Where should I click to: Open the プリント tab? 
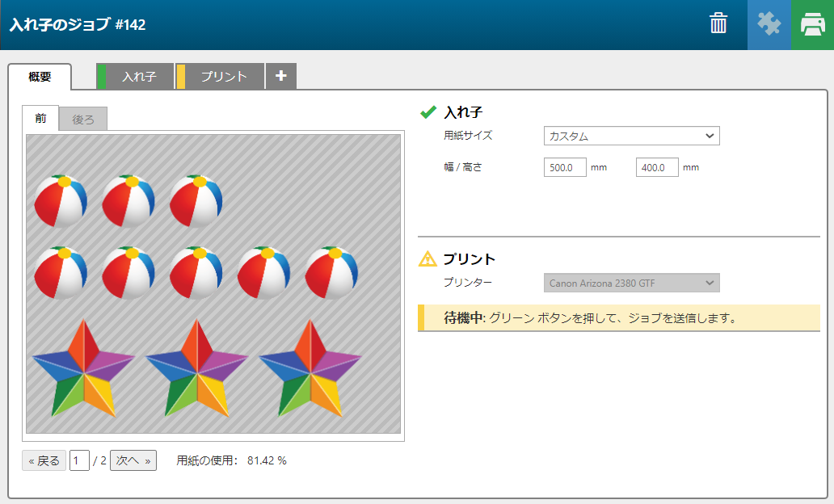coord(224,77)
